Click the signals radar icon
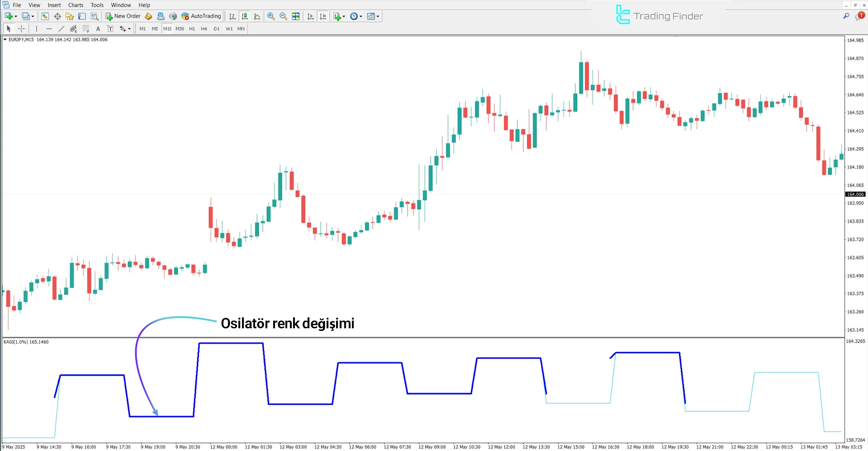The width and height of the screenshot is (868, 451). [x=173, y=16]
